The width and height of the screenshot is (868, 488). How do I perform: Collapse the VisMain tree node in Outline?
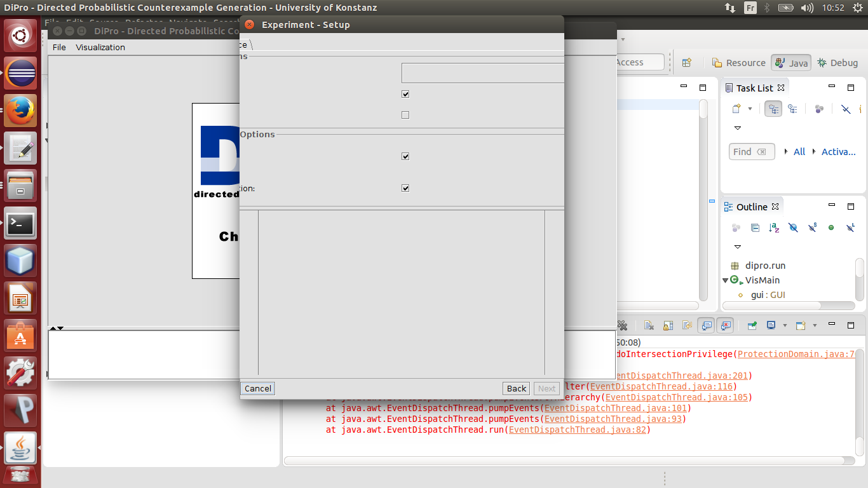(726, 280)
